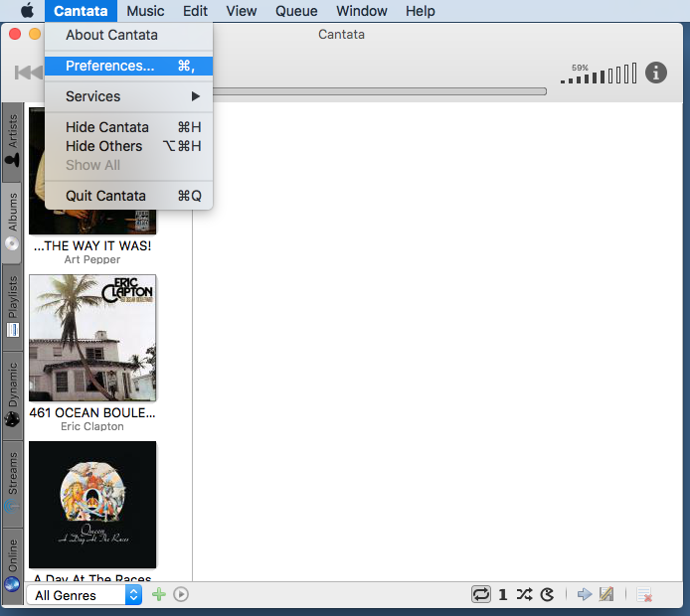Switch to the Playlists sidebar tab

click(x=12, y=307)
